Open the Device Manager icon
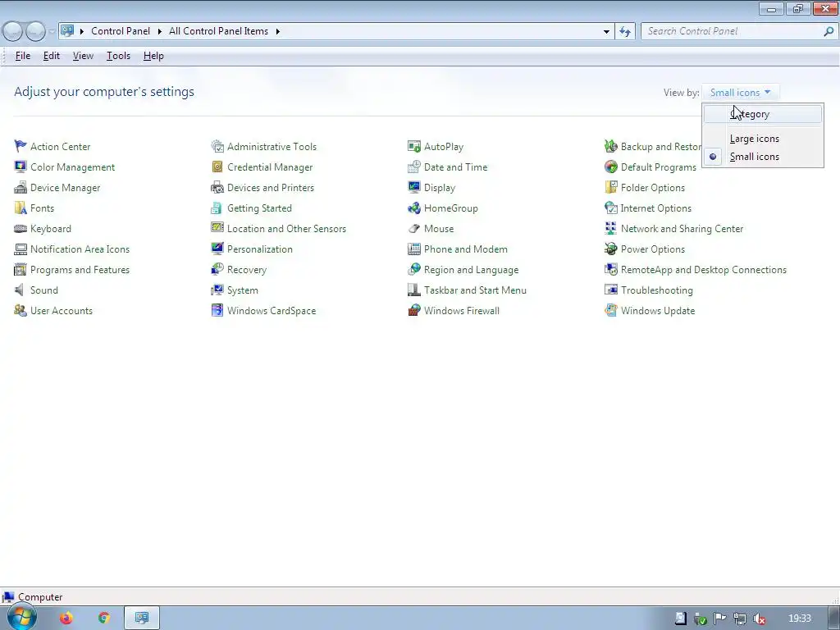The width and height of the screenshot is (840, 630). tap(21, 188)
